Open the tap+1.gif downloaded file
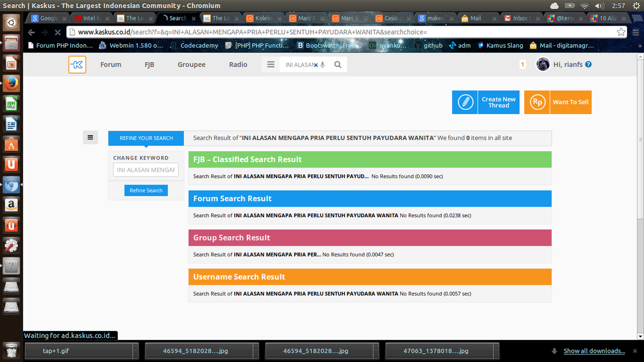644x362 pixels. [78, 350]
